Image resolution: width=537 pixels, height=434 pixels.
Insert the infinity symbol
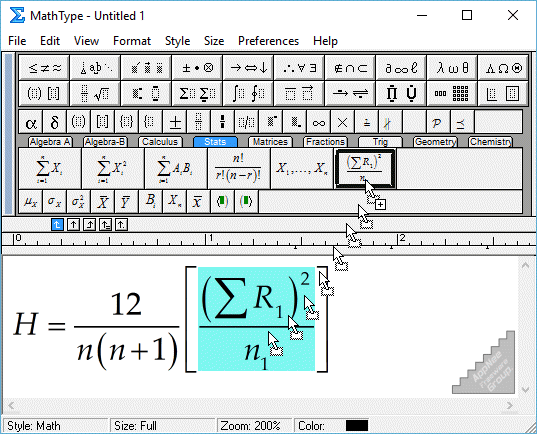(x=319, y=122)
